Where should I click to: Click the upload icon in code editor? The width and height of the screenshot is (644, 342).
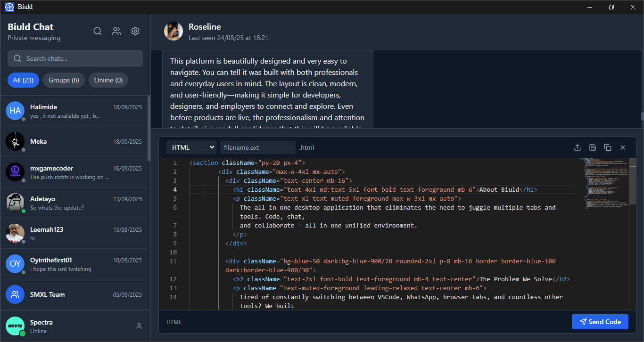pos(577,147)
